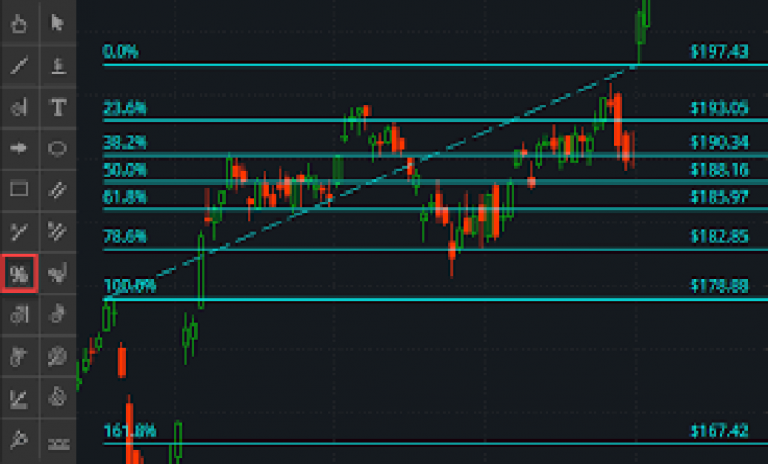Choose the three-line pitchfork tool below Channel
The height and width of the screenshot is (464, 768).
tap(57, 231)
